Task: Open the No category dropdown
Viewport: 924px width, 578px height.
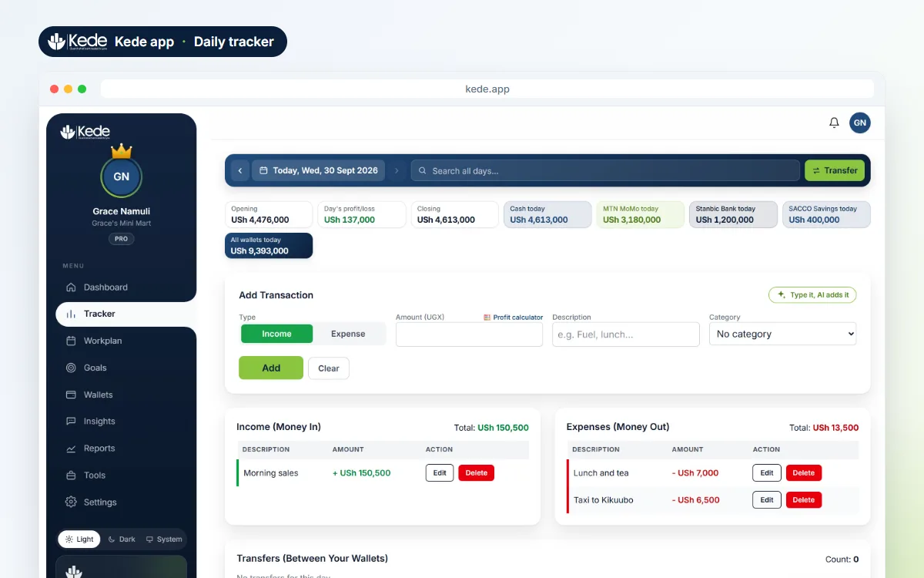Action: 782,334
